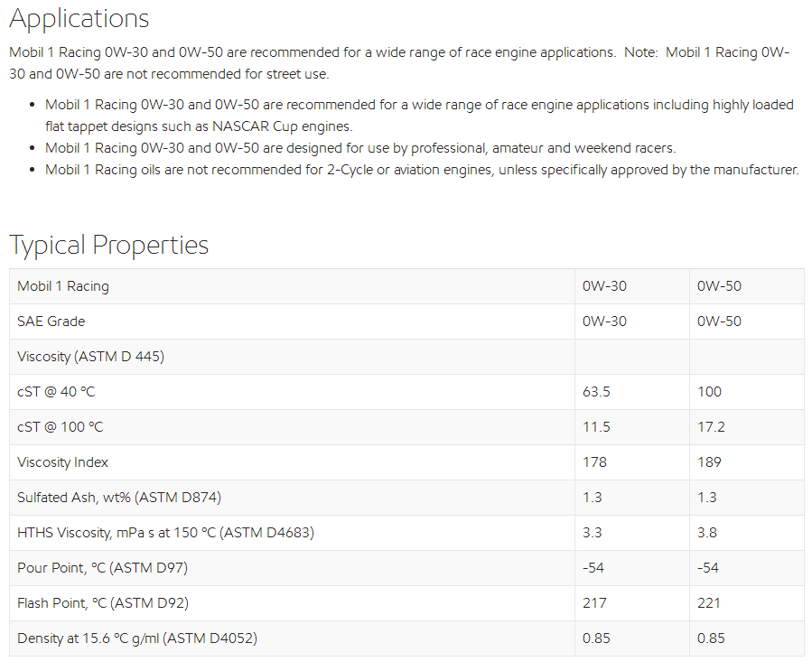The image size is (812, 671).
Task: Click the bullet about professional, amateur and weekend racers
Action: click(360, 148)
